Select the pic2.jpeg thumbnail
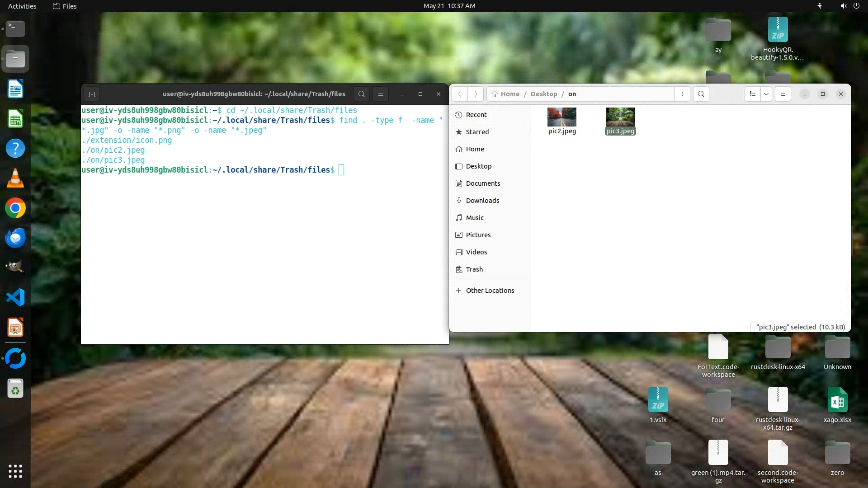 tap(561, 117)
